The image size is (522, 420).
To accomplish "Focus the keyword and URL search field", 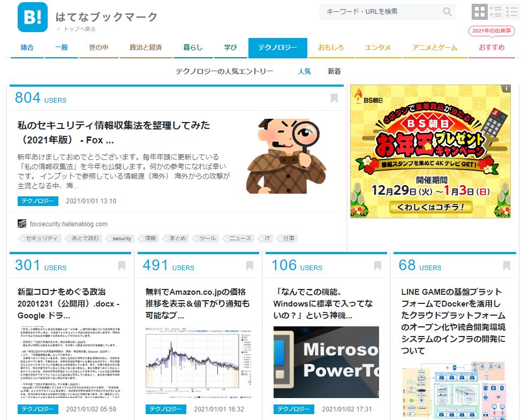I will 387,12.
